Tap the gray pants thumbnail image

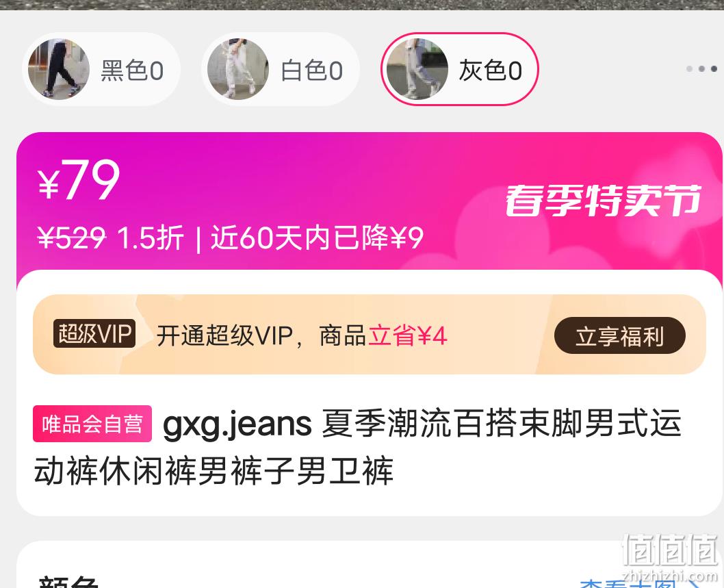417,69
